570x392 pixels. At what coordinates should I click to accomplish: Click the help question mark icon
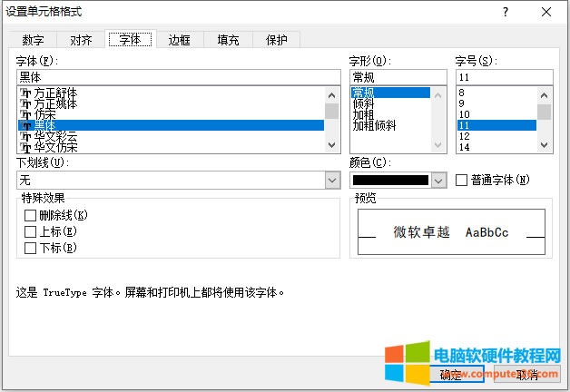(505, 12)
